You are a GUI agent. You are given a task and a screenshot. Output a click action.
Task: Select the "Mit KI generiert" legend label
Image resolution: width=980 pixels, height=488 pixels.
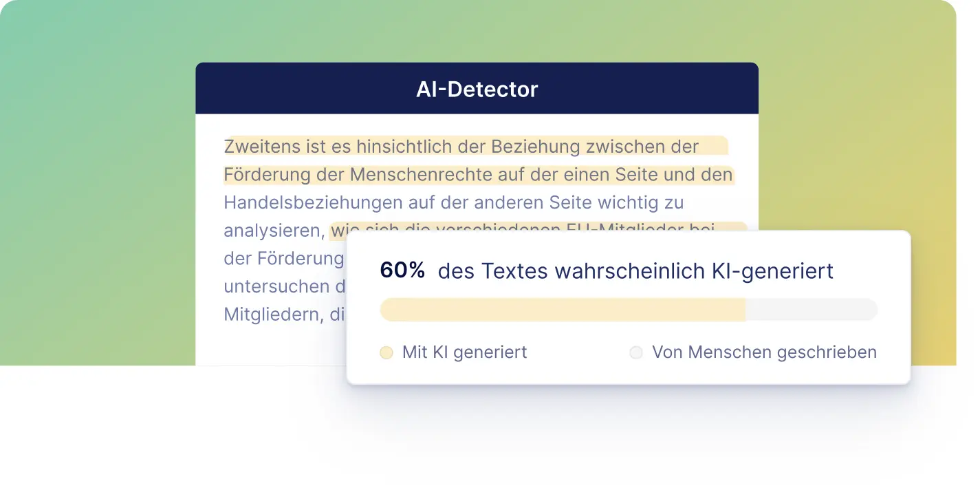point(464,352)
